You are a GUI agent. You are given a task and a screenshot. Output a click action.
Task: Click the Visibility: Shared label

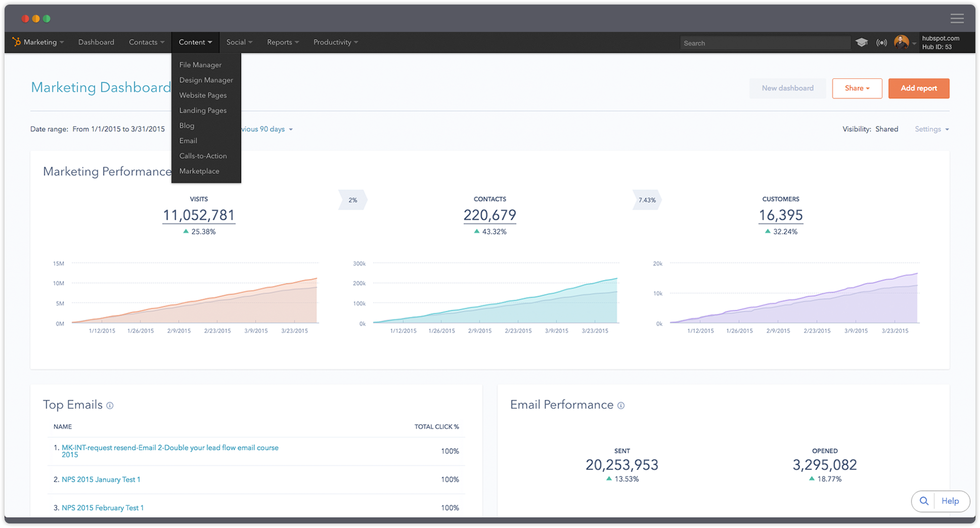click(x=870, y=129)
